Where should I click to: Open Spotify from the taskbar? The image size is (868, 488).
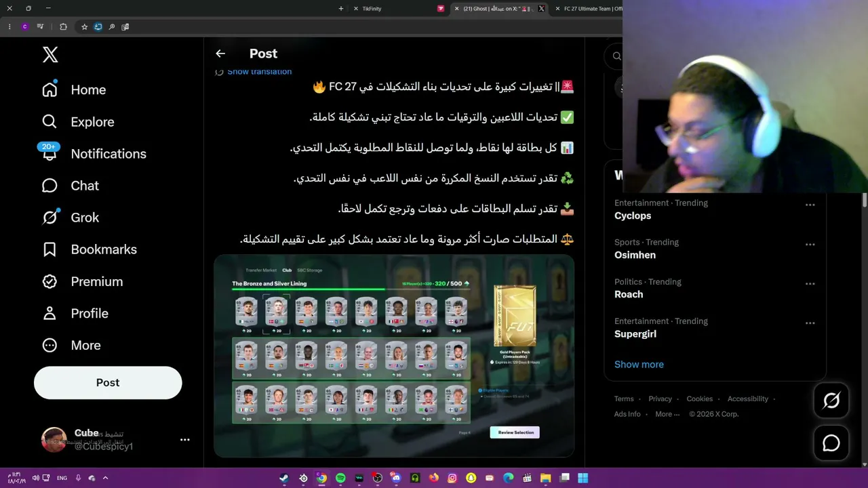(x=340, y=478)
